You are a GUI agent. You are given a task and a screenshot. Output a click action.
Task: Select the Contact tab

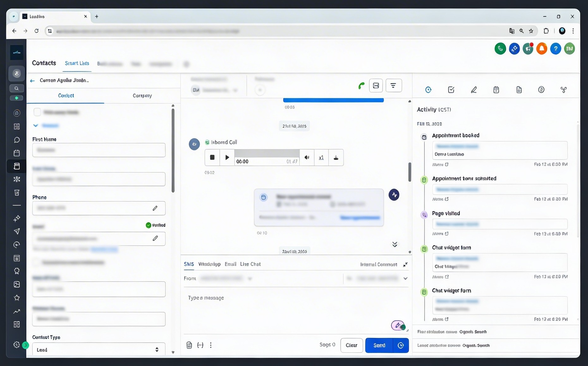point(66,95)
